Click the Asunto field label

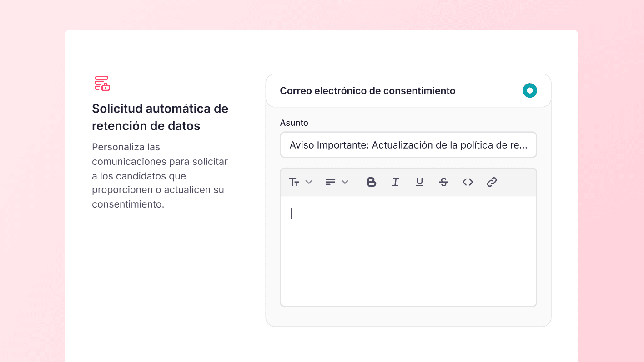294,123
